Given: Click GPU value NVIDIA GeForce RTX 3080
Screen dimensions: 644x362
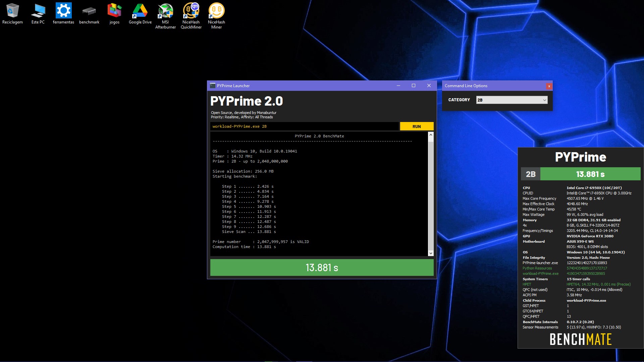Looking at the screenshot, I should [590, 236].
